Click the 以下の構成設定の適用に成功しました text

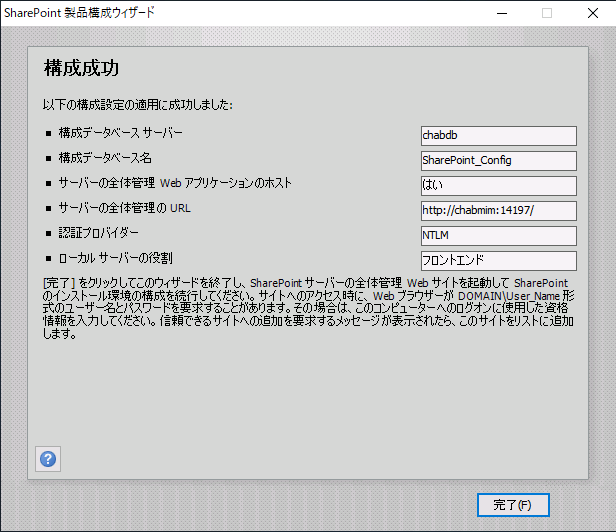click(138, 105)
